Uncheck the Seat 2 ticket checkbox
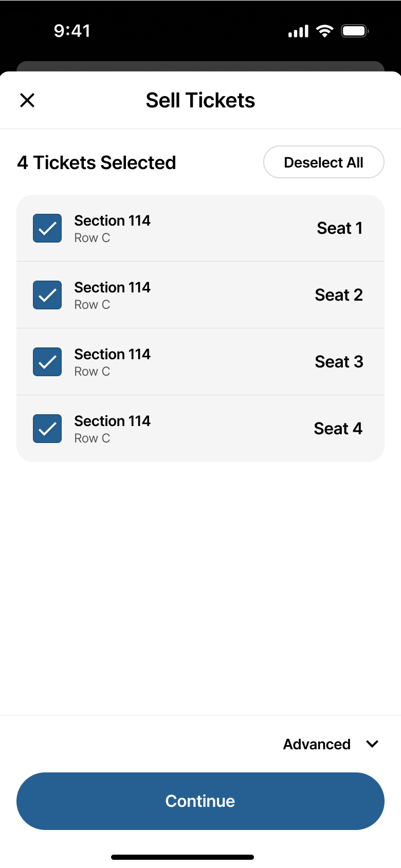This screenshot has width=401, height=868. pos(47,295)
